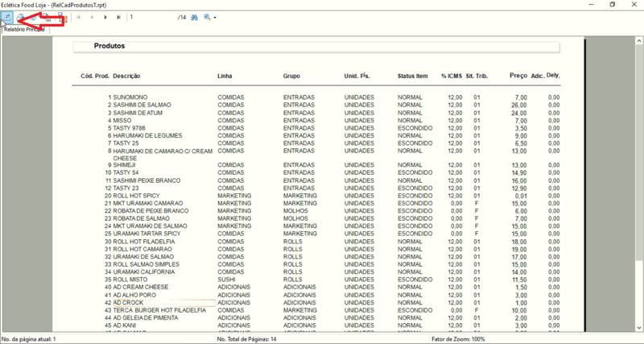Go to the first page arrow

(78, 17)
